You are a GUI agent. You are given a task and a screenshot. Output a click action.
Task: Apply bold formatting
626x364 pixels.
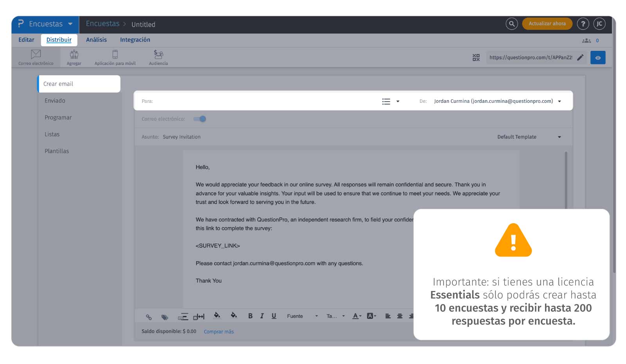(x=250, y=316)
